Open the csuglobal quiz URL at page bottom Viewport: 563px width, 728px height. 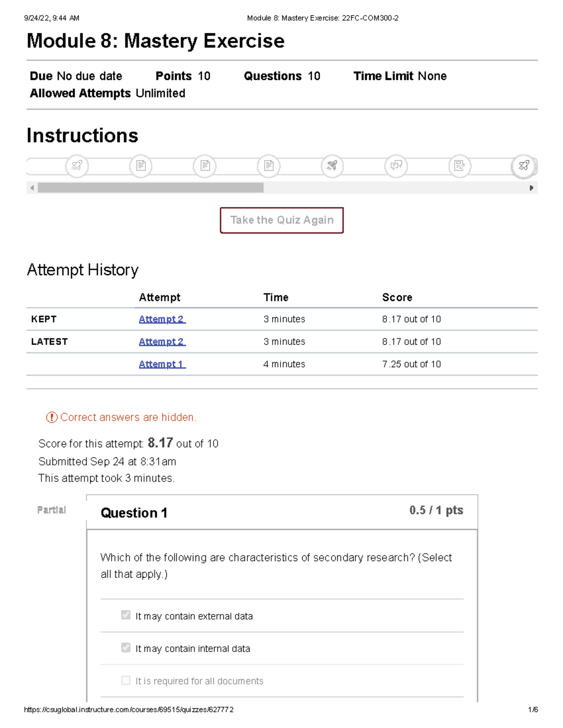[x=129, y=710]
